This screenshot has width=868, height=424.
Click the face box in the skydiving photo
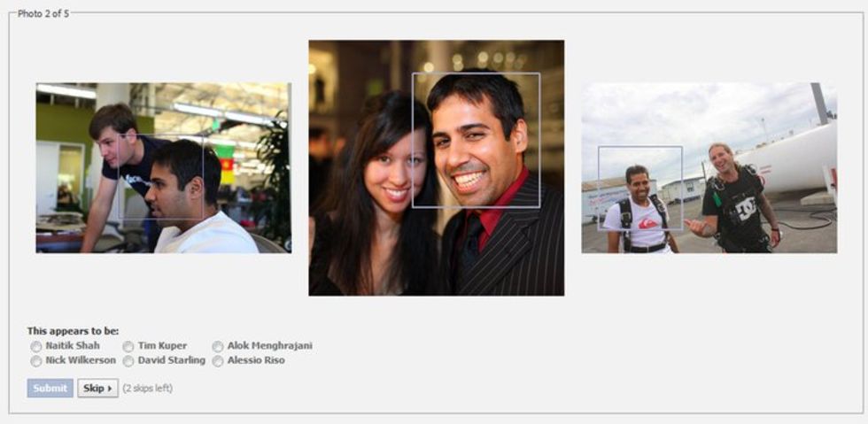click(639, 188)
